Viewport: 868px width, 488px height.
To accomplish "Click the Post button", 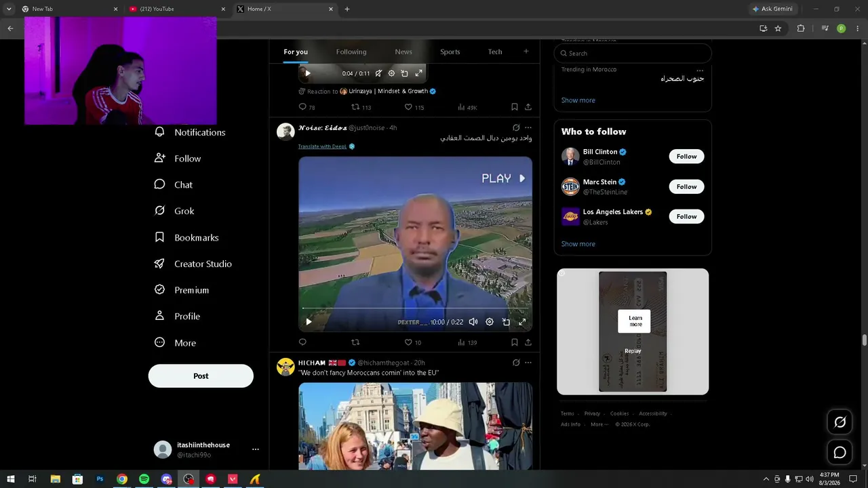I will tap(201, 375).
